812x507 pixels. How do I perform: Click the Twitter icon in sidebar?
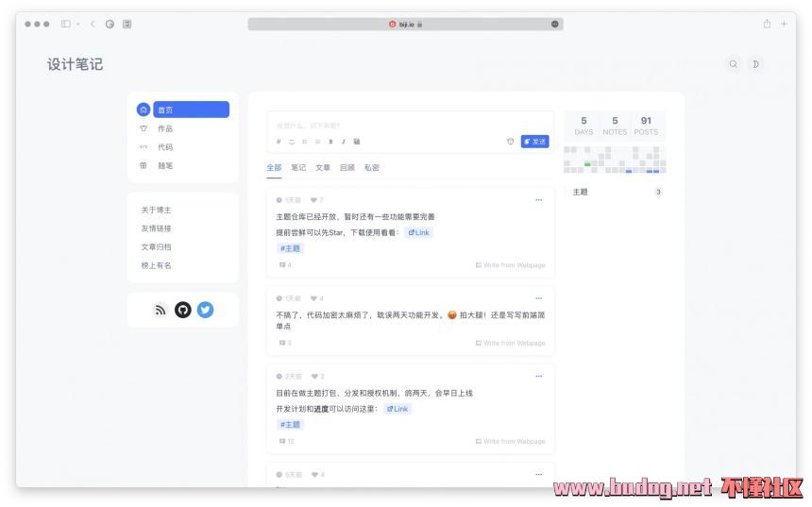click(205, 310)
